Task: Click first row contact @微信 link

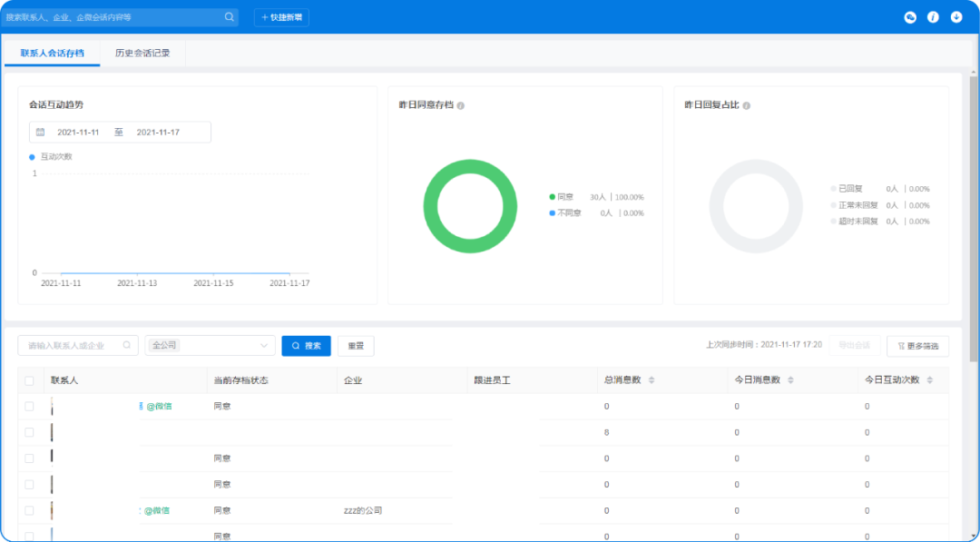Action: click(x=159, y=407)
